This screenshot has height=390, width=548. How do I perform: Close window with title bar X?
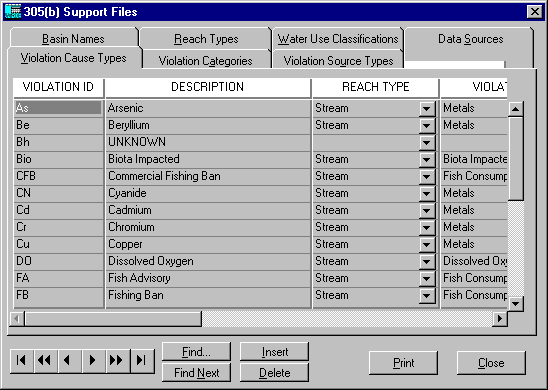point(535,12)
